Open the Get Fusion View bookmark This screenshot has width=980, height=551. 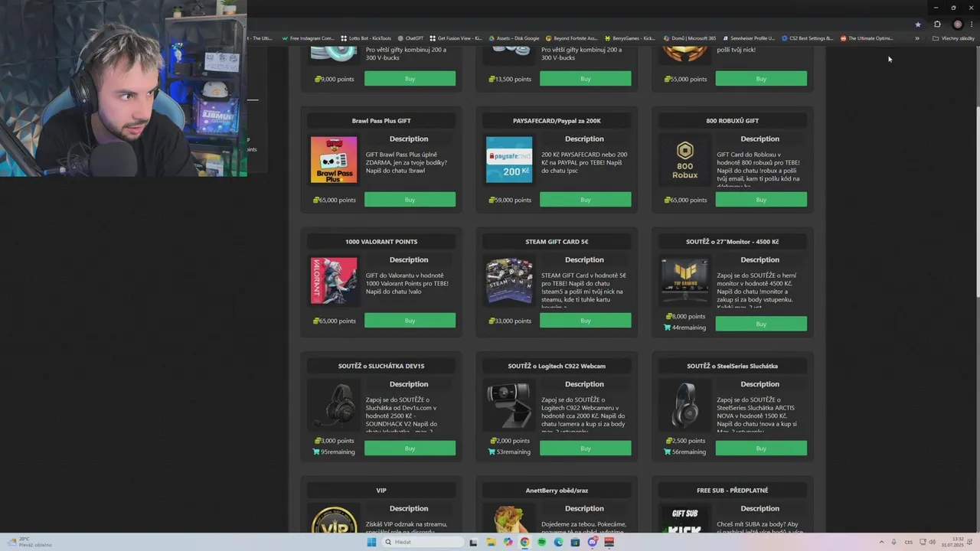[456, 38]
